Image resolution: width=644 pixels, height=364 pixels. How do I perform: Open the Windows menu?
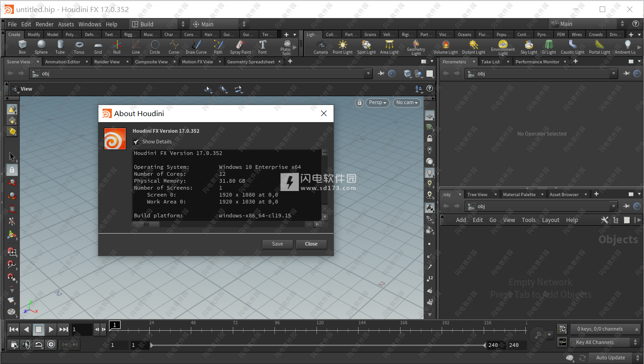[90, 24]
